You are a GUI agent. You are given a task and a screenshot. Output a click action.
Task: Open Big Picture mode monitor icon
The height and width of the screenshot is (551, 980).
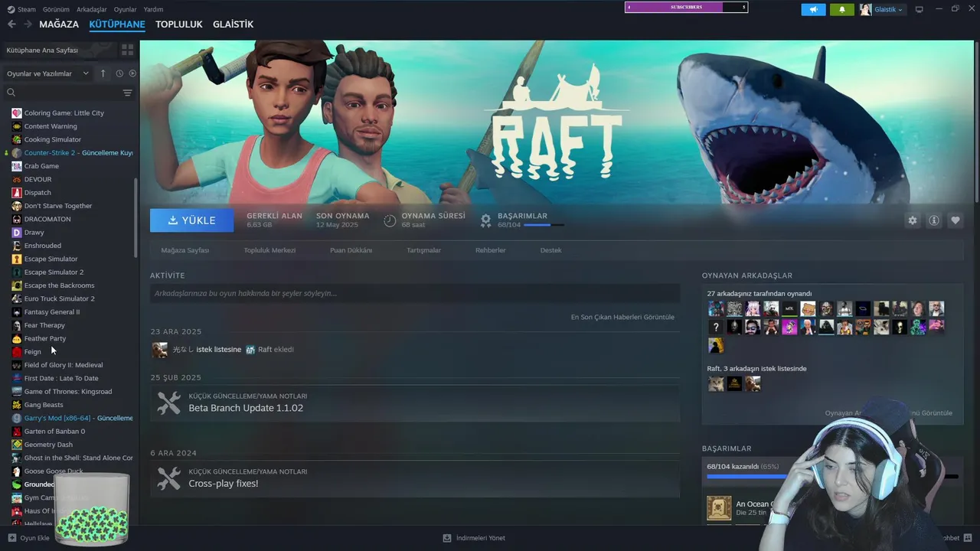(920, 9)
